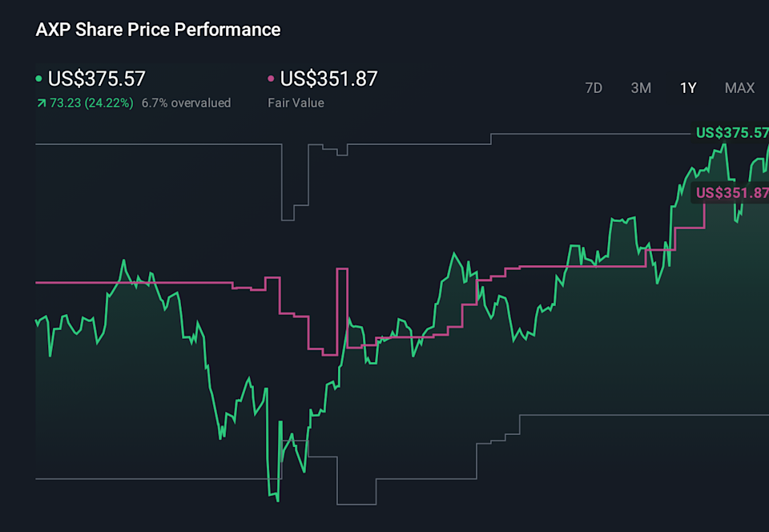Screen dimensions: 769x532
Task: Open the Fair Value definition panel
Action: click(x=296, y=103)
